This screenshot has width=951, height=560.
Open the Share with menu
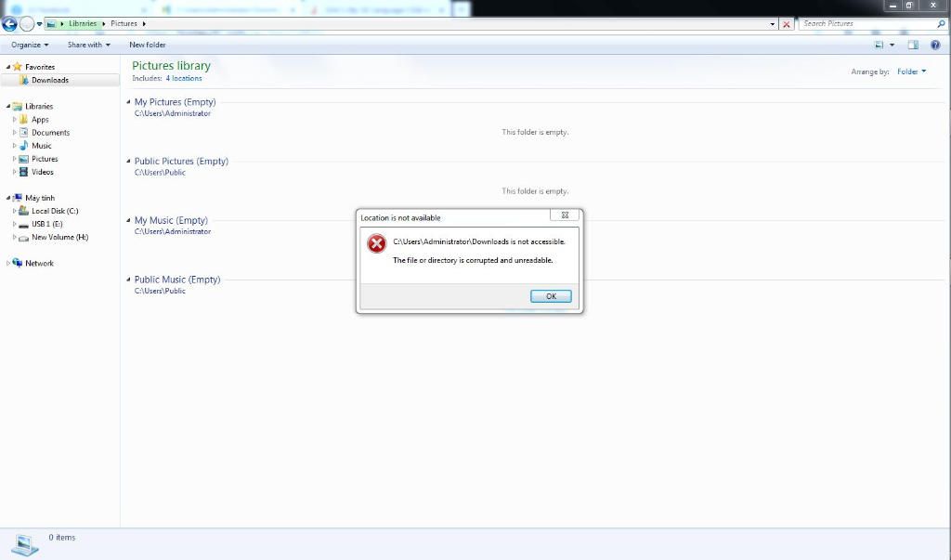tap(88, 45)
